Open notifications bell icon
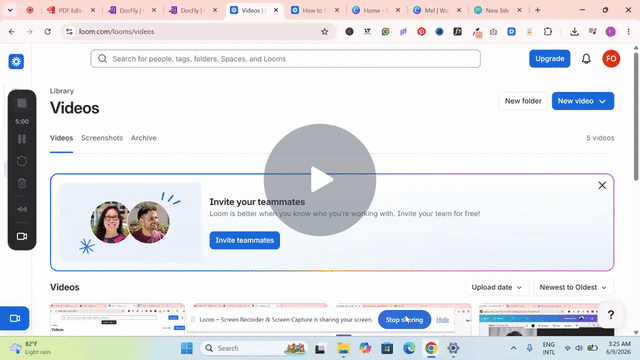640x360 pixels. pos(586,59)
